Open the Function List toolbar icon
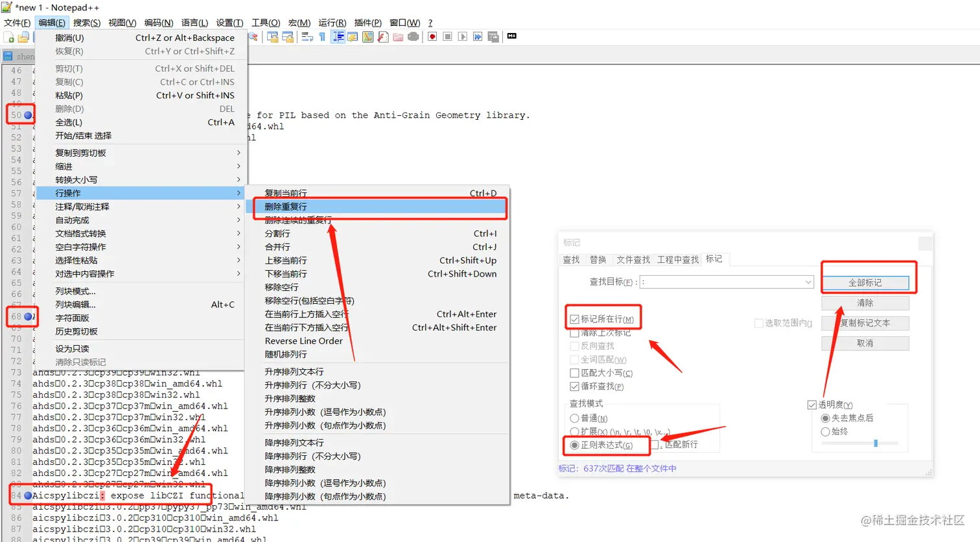This screenshot has height=542, width=980. pyautogui.click(x=383, y=37)
